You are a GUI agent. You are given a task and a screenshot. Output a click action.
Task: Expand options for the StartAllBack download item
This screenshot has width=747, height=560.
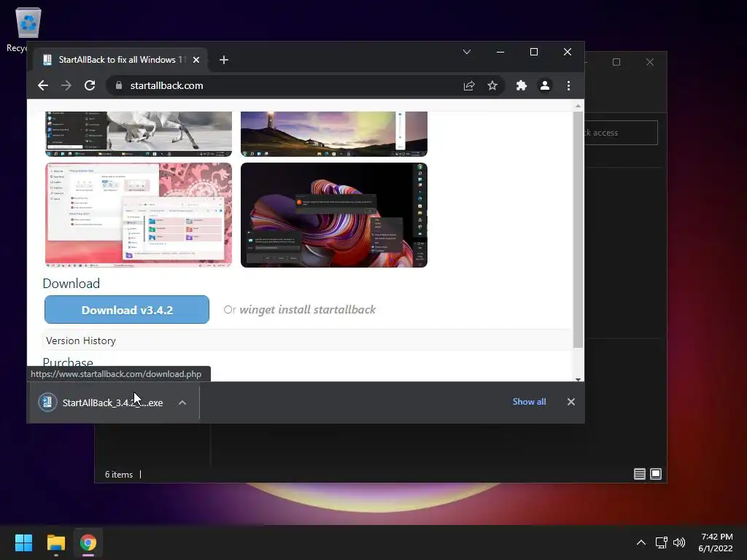(x=182, y=402)
